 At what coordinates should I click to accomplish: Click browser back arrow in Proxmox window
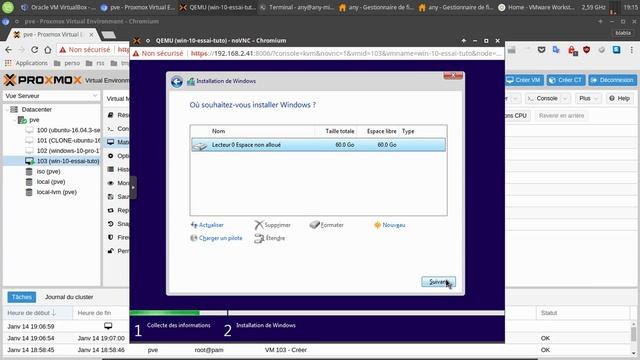click(x=9, y=50)
